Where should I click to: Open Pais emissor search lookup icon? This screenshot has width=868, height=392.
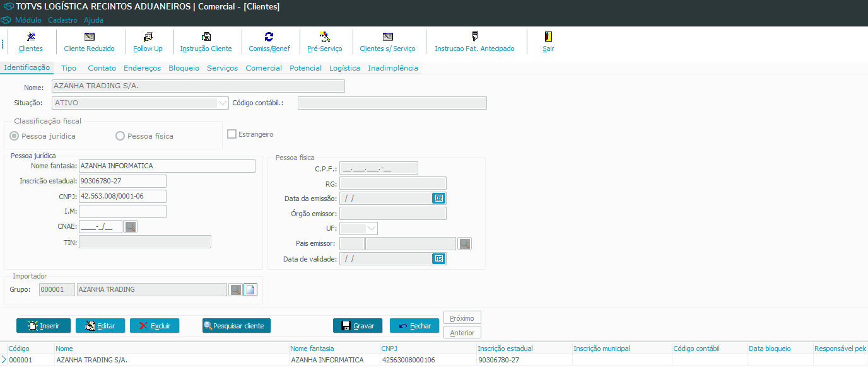pyautogui.click(x=465, y=244)
